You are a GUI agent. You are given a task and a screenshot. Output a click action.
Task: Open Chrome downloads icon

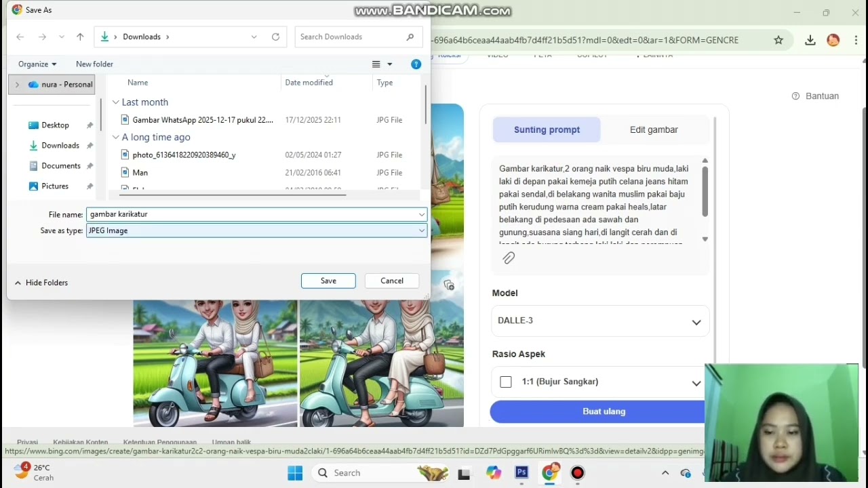[x=810, y=40]
